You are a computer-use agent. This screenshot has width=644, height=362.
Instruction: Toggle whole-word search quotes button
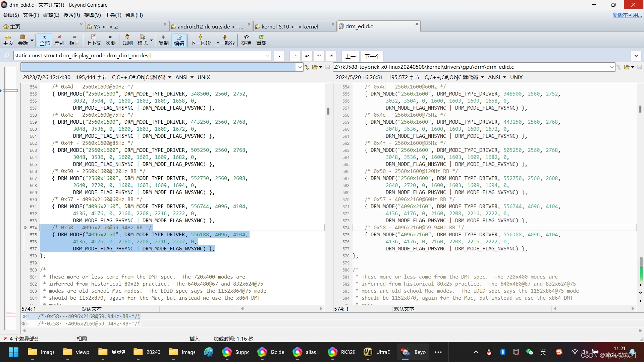coord(319,56)
